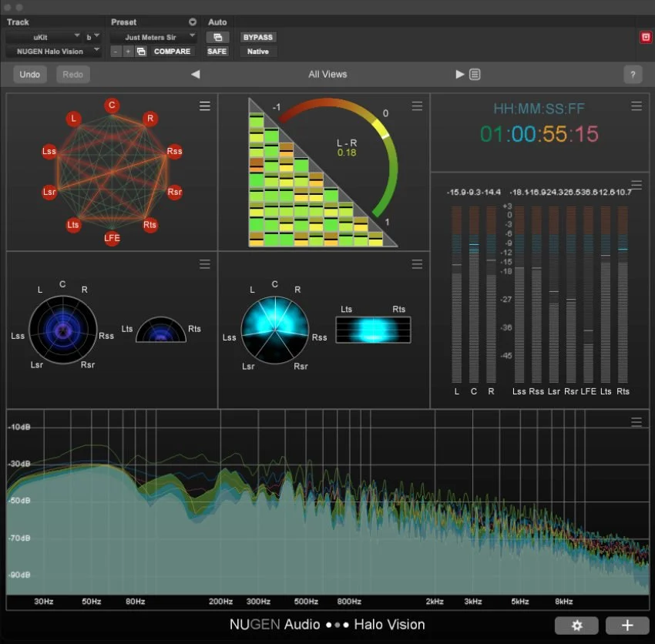Go to previous view with left arrow

[196, 75]
